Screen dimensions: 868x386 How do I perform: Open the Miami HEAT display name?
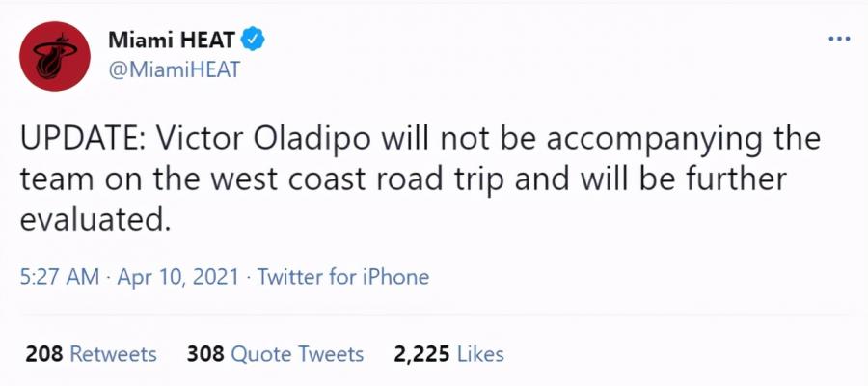[174, 40]
